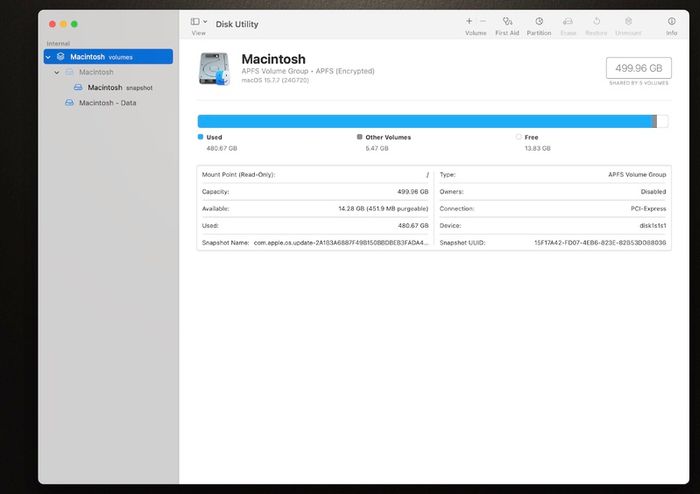Screen dimensions: 700x494
Task: Click the volume group stack icon
Action: 61,57
